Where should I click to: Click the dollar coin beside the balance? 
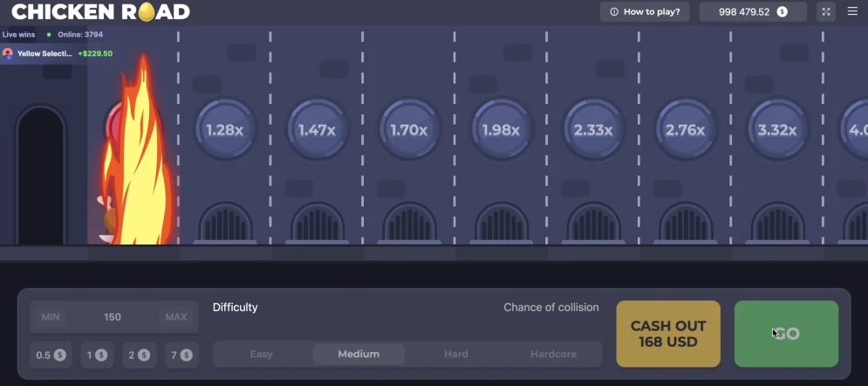[x=783, y=11]
